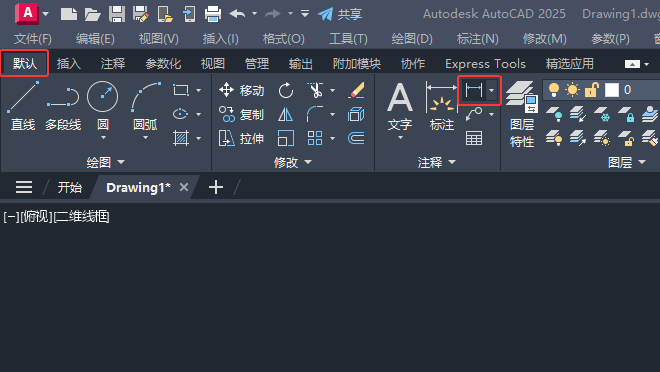Click the Stretch (拉伸) button
Screen dimensions: 660x372
[242, 138]
